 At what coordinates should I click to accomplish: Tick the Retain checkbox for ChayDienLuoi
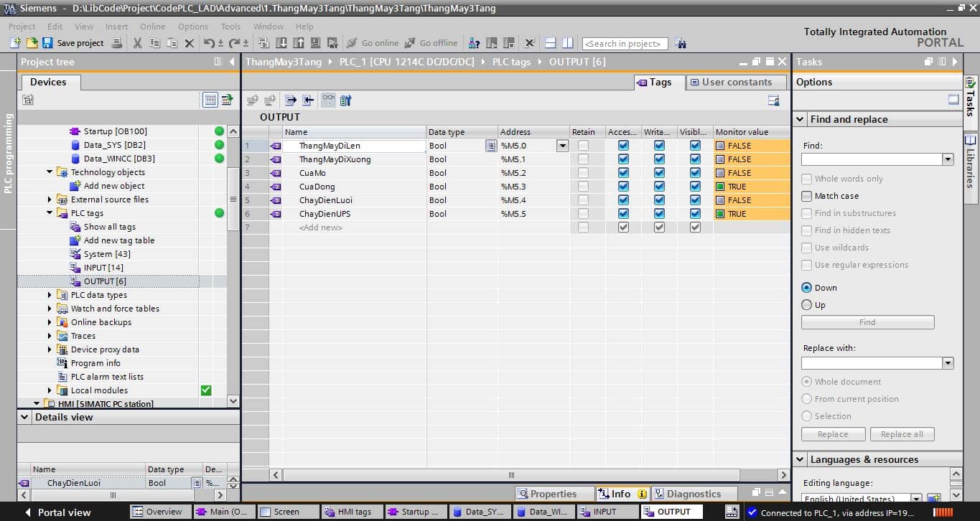click(x=583, y=200)
